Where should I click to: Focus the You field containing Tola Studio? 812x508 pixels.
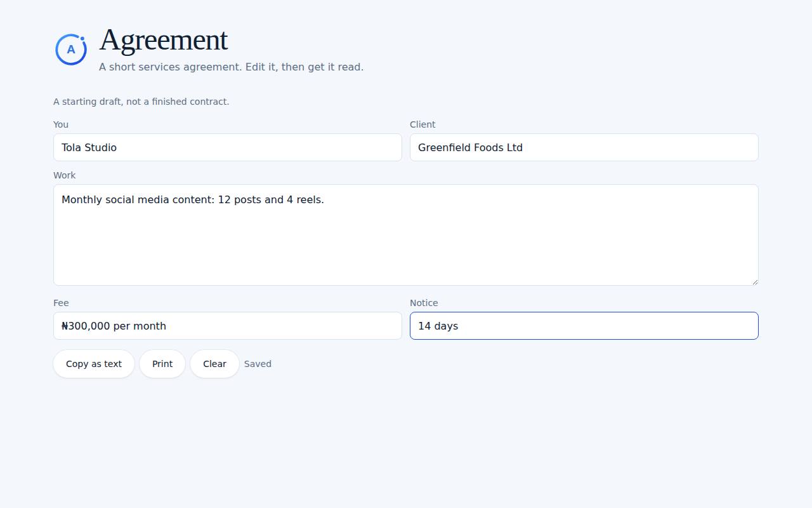228,147
